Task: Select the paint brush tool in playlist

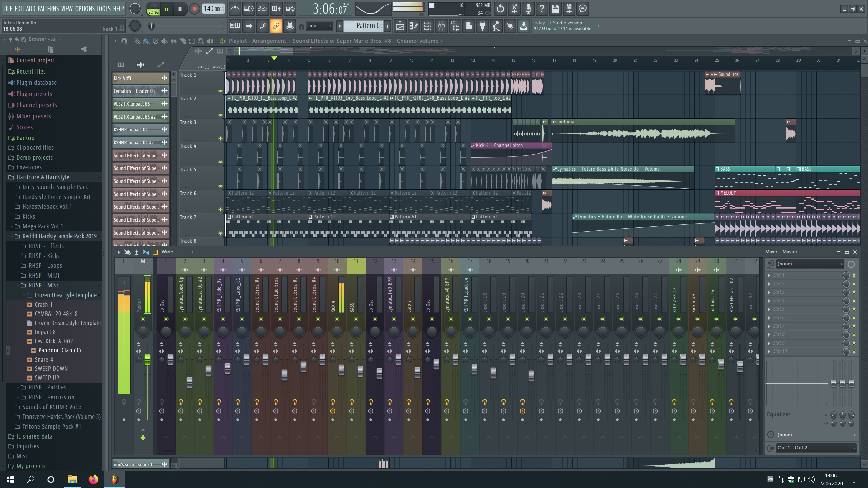Action: pos(146,41)
